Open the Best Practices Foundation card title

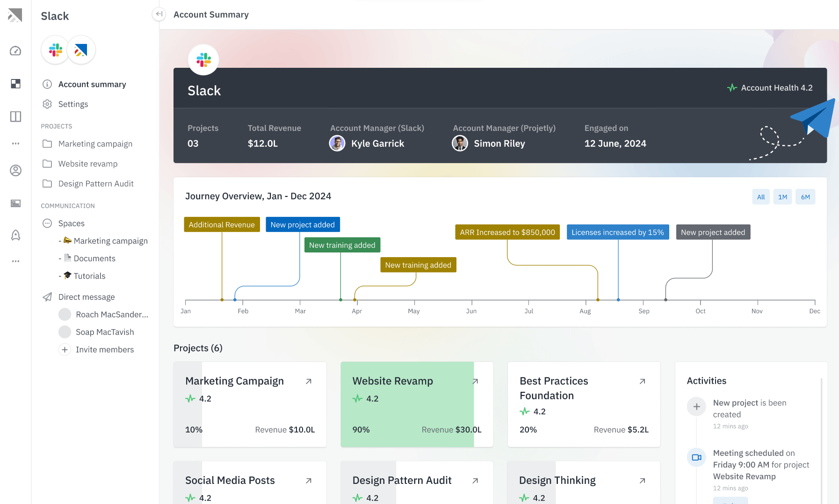click(554, 388)
